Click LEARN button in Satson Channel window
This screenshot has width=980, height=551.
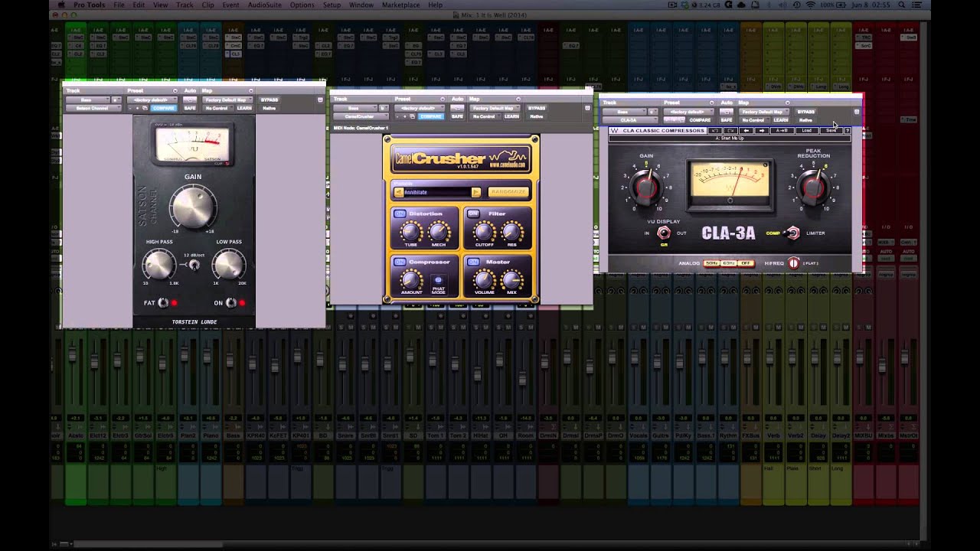coord(244,108)
